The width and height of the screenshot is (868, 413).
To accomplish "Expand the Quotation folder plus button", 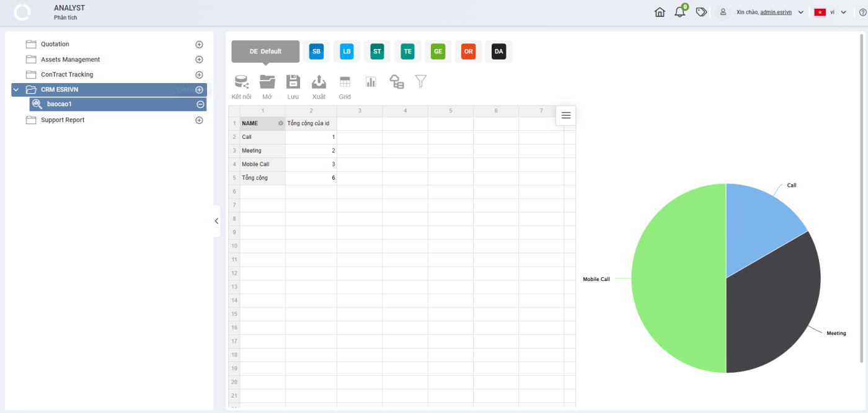I will click(199, 45).
